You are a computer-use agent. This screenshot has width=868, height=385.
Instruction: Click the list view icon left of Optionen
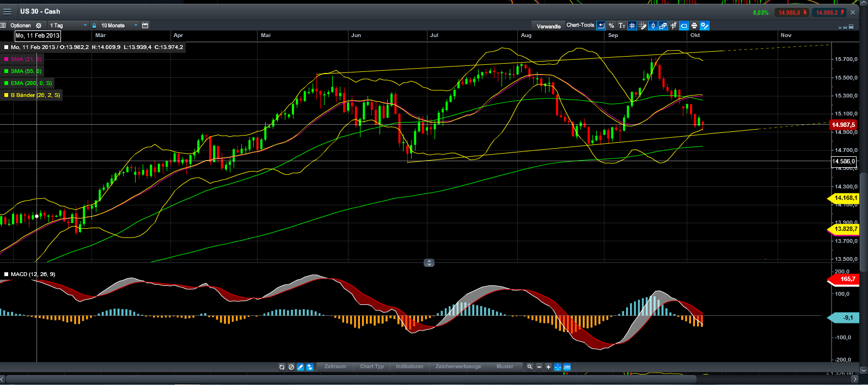3,26
